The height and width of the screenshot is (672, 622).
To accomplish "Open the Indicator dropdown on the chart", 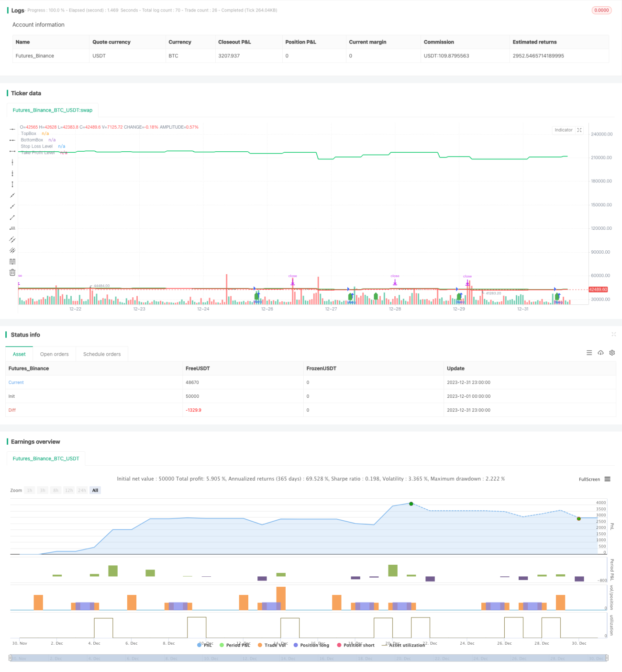I will pos(563,130).
